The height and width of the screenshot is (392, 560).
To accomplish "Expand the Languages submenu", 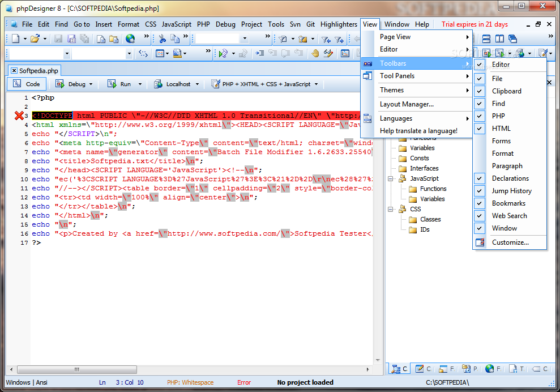I will tap(417, 118).
